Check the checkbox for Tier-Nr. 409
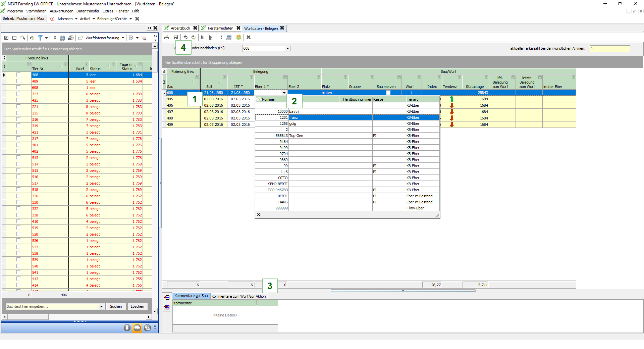This screenshot has width=644, height=349. pos(18,81)
